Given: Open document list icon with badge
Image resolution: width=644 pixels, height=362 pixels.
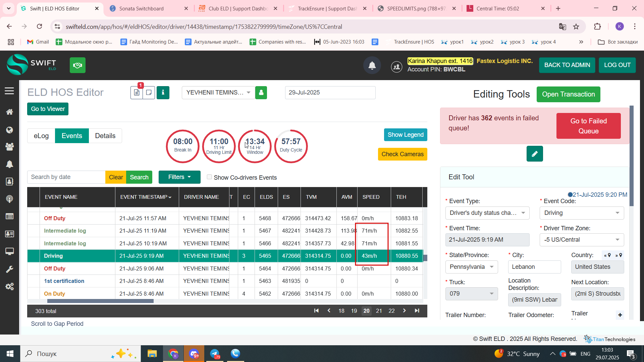Looking at the screenshot, I should tap(137, 93).
